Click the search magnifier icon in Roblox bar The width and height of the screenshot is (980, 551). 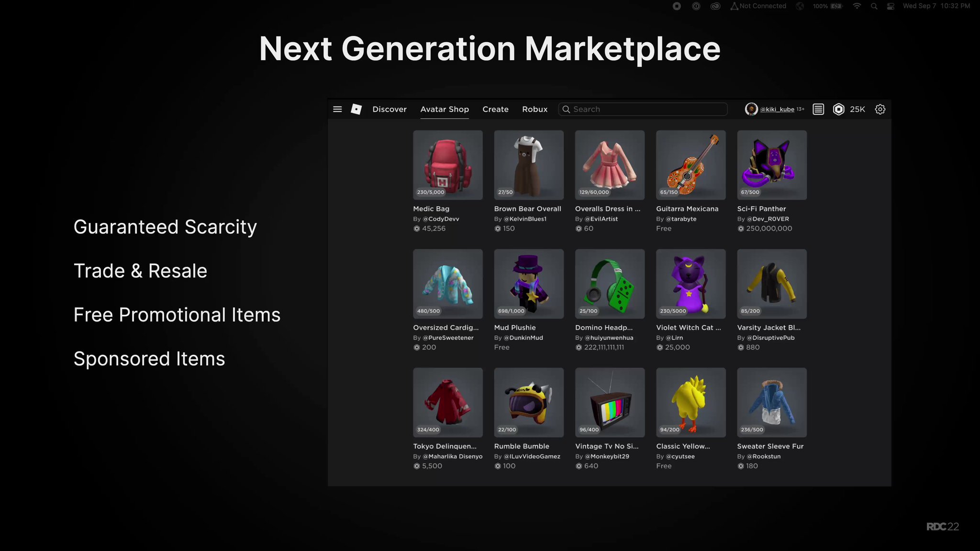pos(566,109)
